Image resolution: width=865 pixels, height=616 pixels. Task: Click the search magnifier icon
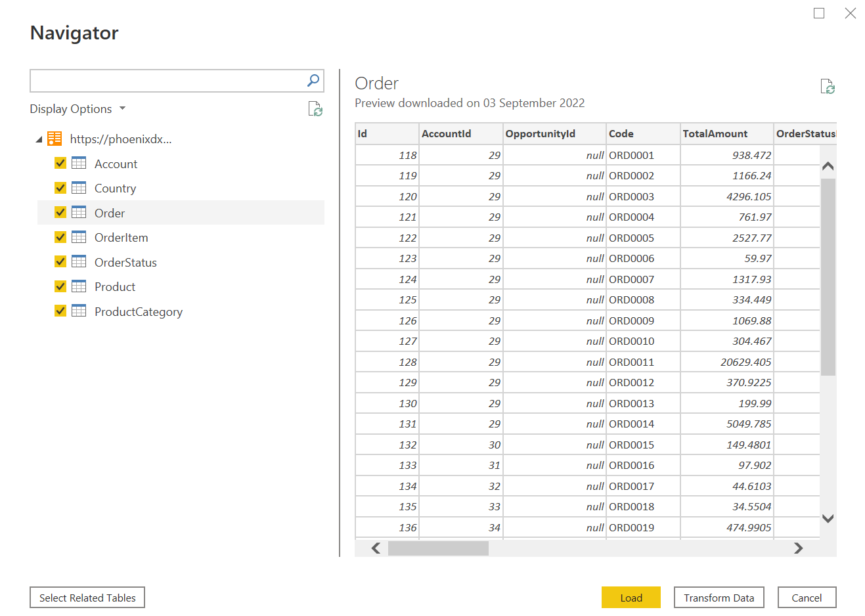click(x=313, y=80)
